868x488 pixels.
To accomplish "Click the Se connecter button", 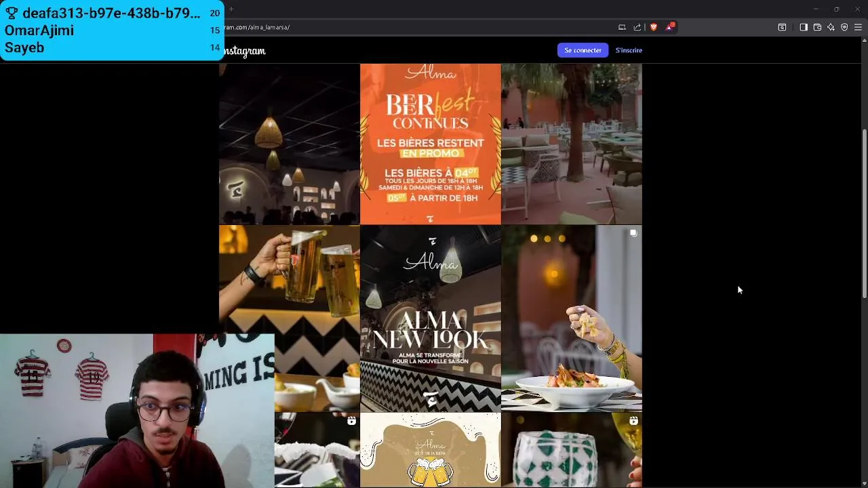I will click(x=583, y=50).
